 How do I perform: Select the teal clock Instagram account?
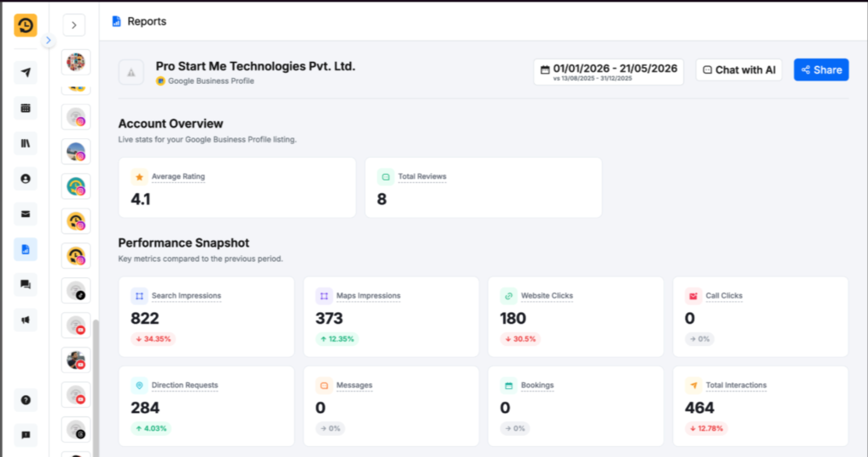(x=75, y=187)
